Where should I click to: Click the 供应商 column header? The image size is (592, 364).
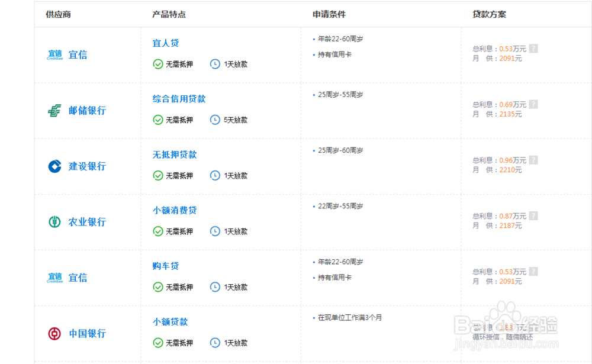click(58, 14)
